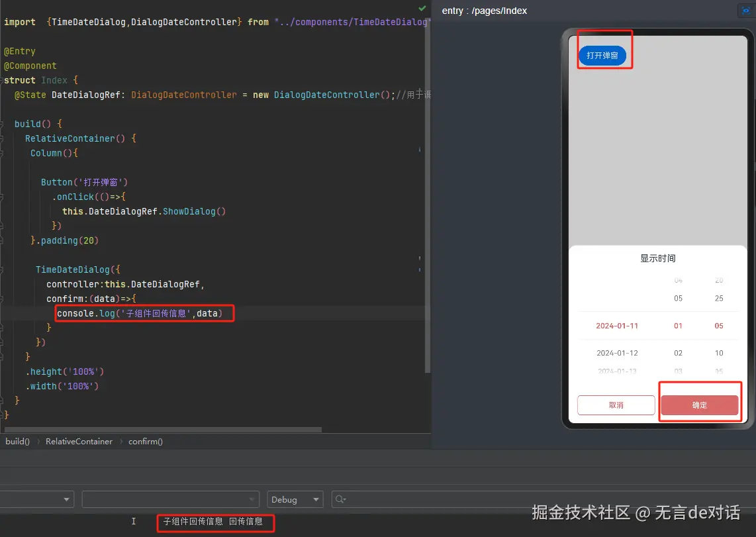This screenshot has height=537, width=756.
Task: Open the Debug log level dropdown
Action: [295, 499]
